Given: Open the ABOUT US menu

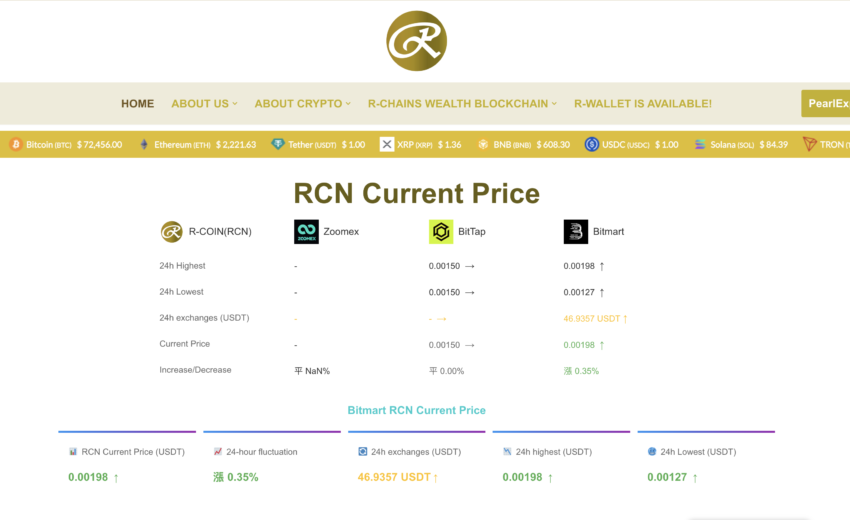Looking at the screenshot, I should tap(200, 104).
